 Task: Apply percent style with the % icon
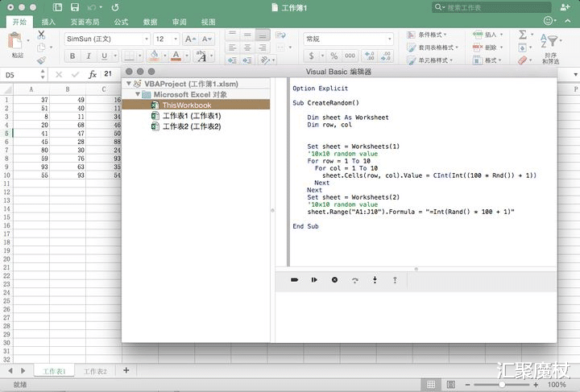(334, 56)
